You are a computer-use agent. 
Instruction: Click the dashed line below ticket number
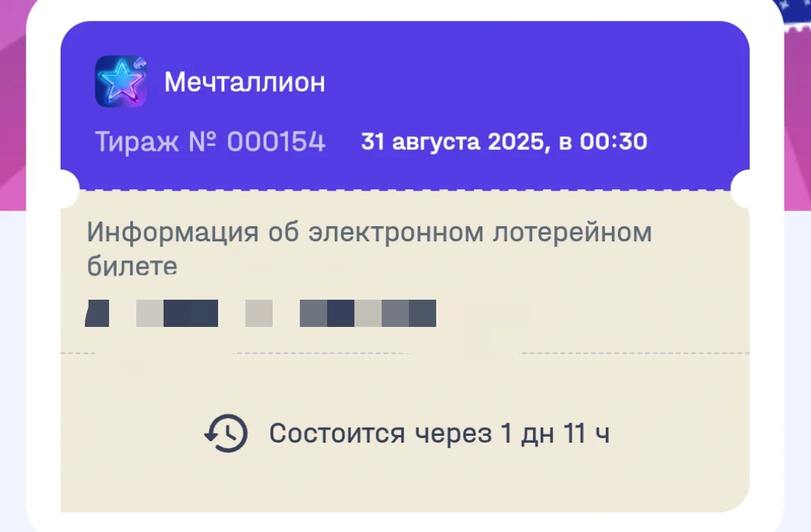click(405, 353)
